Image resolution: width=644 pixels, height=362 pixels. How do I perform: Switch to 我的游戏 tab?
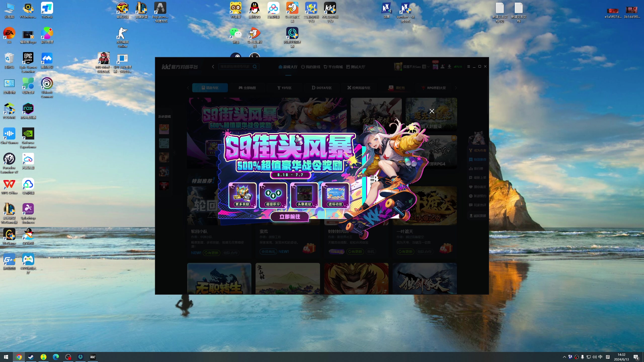311,67
